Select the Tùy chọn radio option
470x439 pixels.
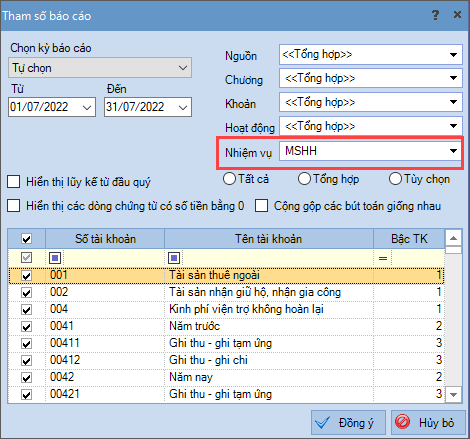[395, 179]
